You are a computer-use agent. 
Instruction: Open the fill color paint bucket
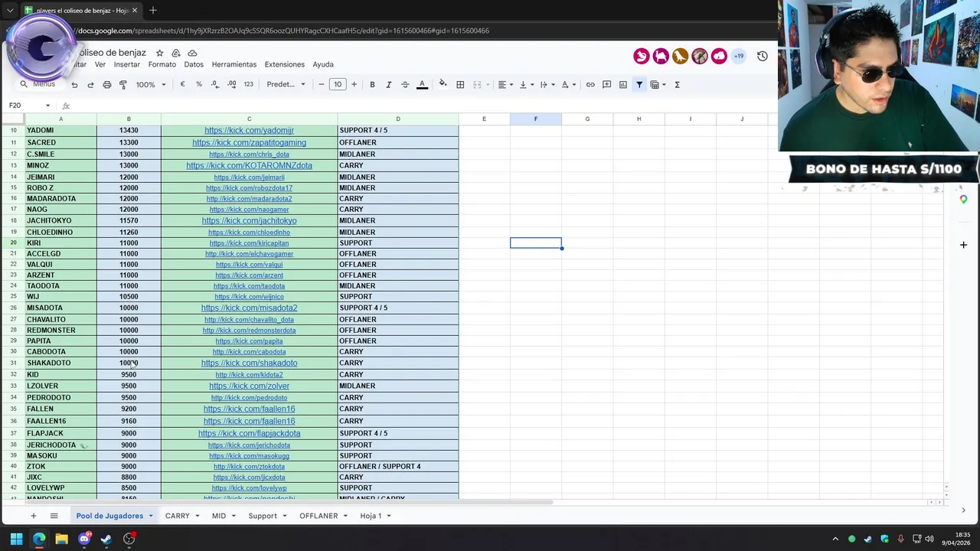443,84
